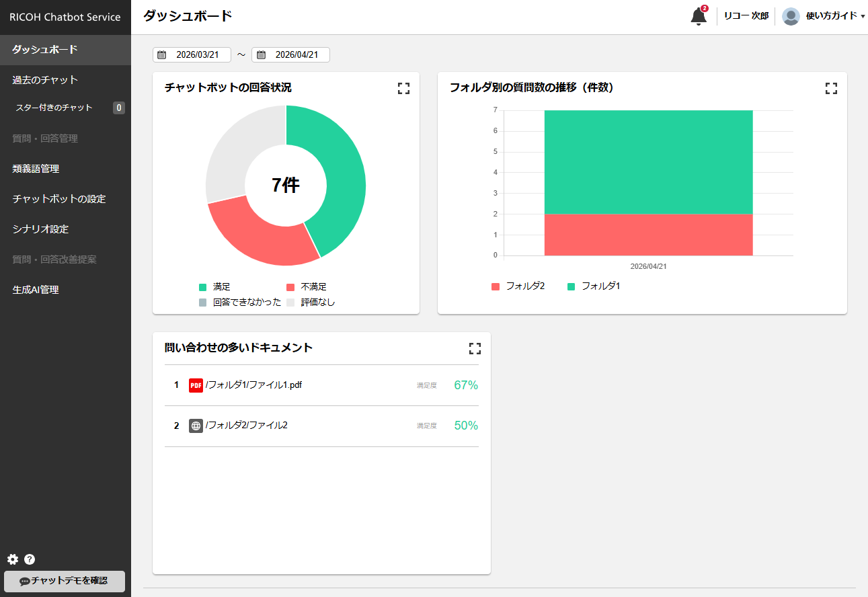Click the チャットデモを確認 button
This screenshot has width=868, height=597.
click(x=65, y=581)
